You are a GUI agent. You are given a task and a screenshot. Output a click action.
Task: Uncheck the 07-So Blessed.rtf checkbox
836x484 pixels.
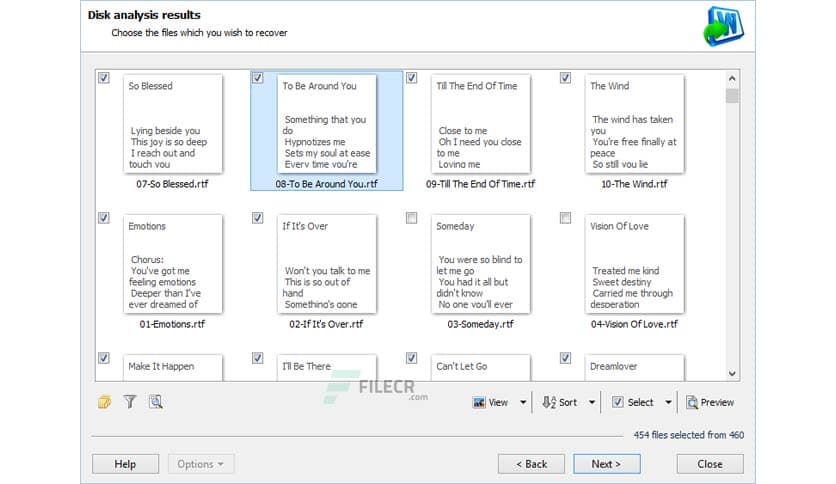pyautogui.click(x=104, y=78)
